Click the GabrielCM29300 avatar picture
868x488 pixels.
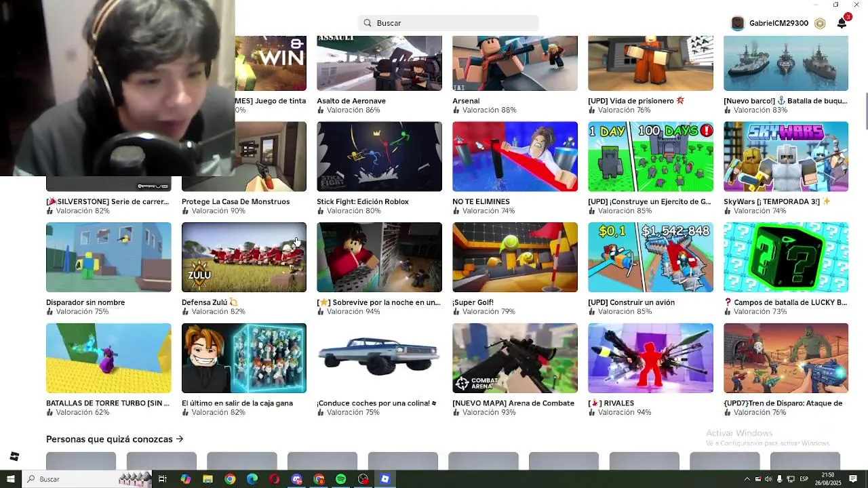point(737,23)
